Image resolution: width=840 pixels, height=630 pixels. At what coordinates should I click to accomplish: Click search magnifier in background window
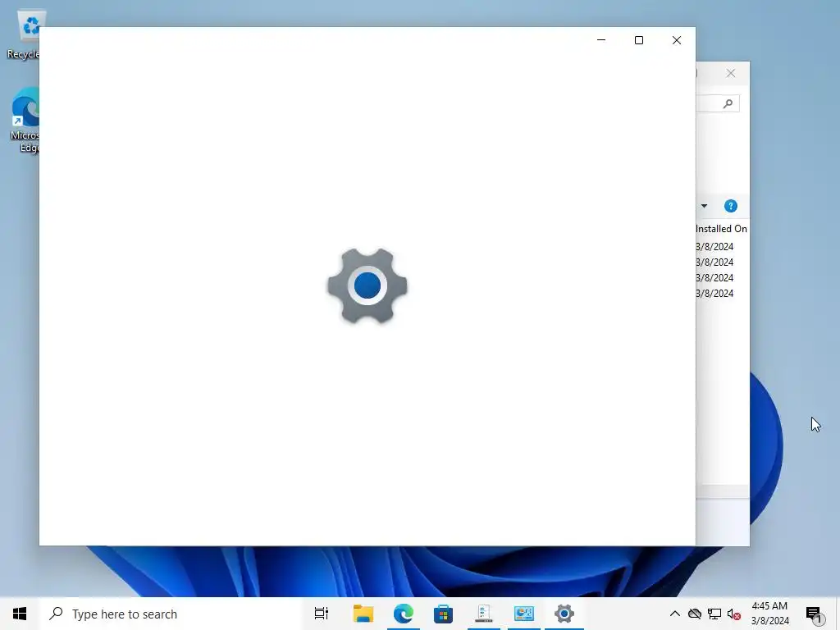(728, 103)
